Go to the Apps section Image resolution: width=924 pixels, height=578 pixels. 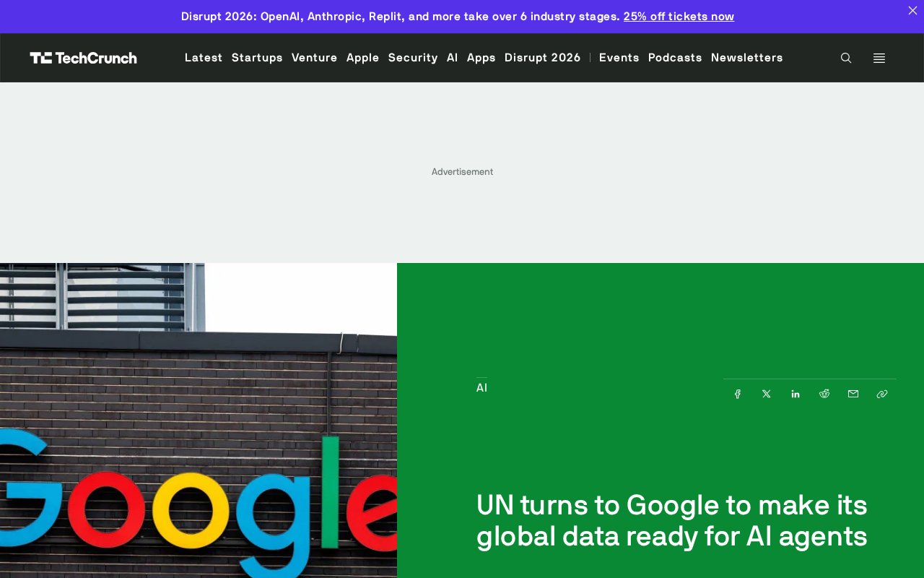click(x=481, y=58)
